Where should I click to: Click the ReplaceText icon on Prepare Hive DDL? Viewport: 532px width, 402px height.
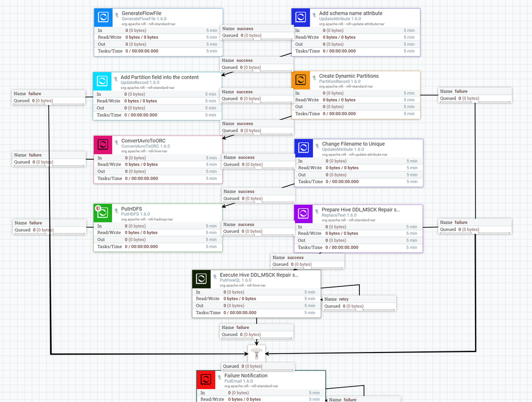point(303,214)
